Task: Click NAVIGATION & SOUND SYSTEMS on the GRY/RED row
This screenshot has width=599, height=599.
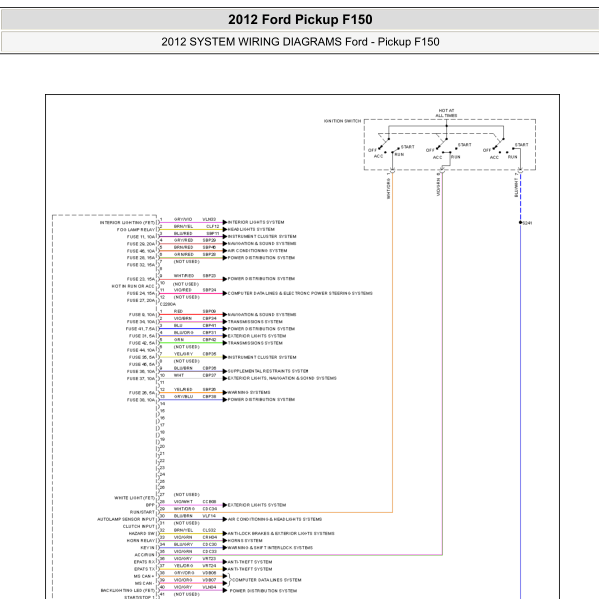Action: click(262, 244)
